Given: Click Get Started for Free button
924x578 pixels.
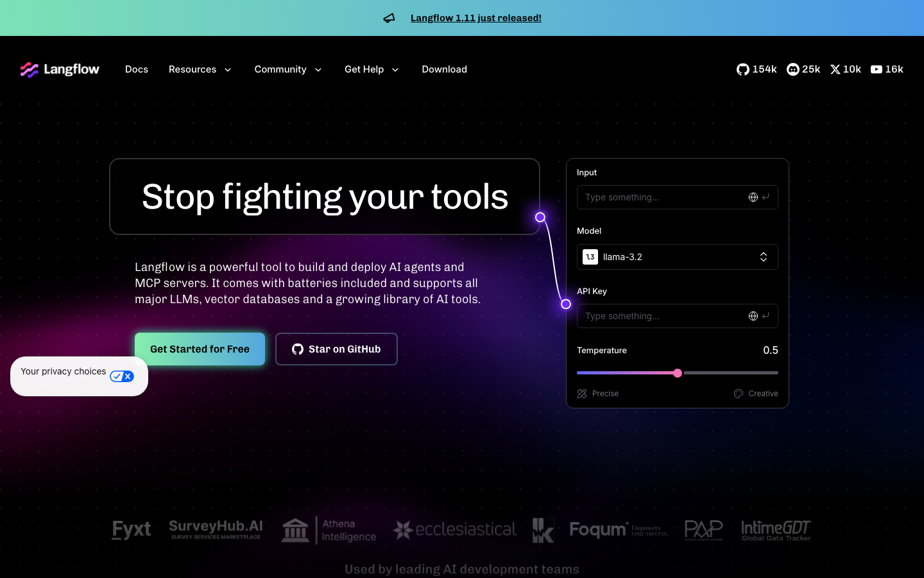Looking at the screenshot, I should tap(200, 349).
